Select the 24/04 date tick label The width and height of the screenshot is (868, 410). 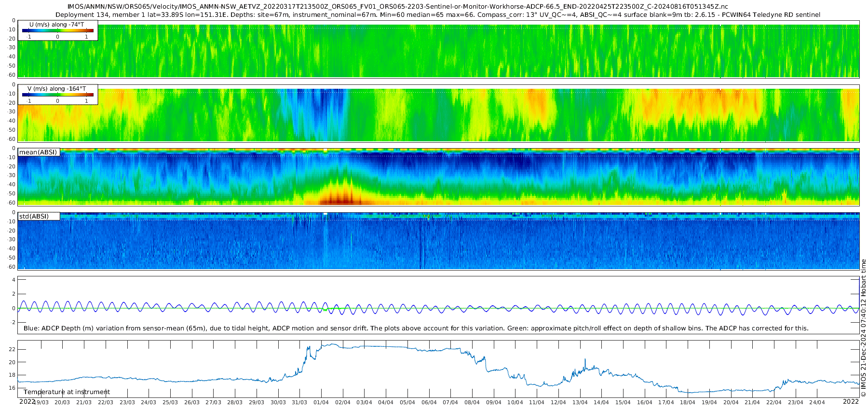tap(817, 402)
